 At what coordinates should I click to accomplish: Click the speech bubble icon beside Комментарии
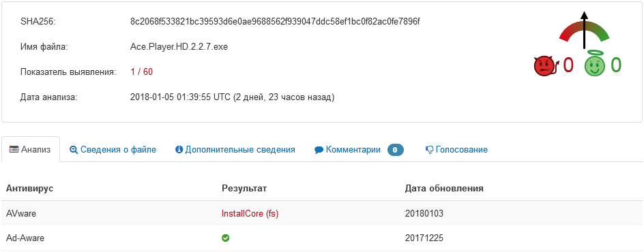[319, 150]
